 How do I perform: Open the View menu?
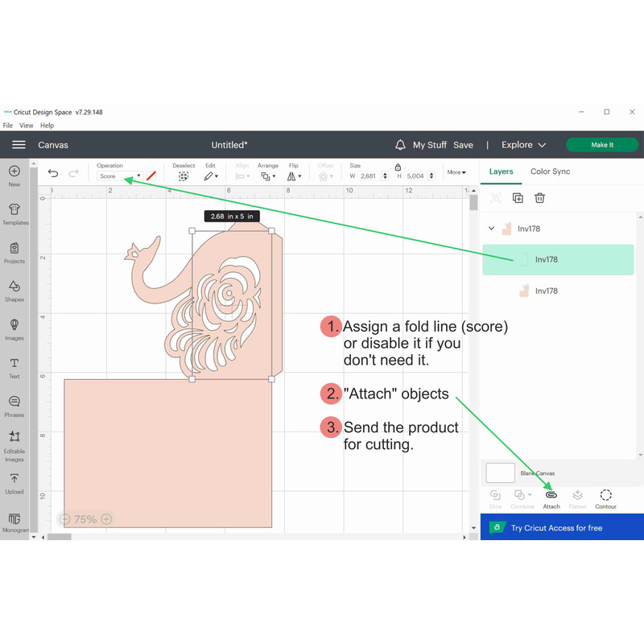pyautogui.click(x=27, y=126)
